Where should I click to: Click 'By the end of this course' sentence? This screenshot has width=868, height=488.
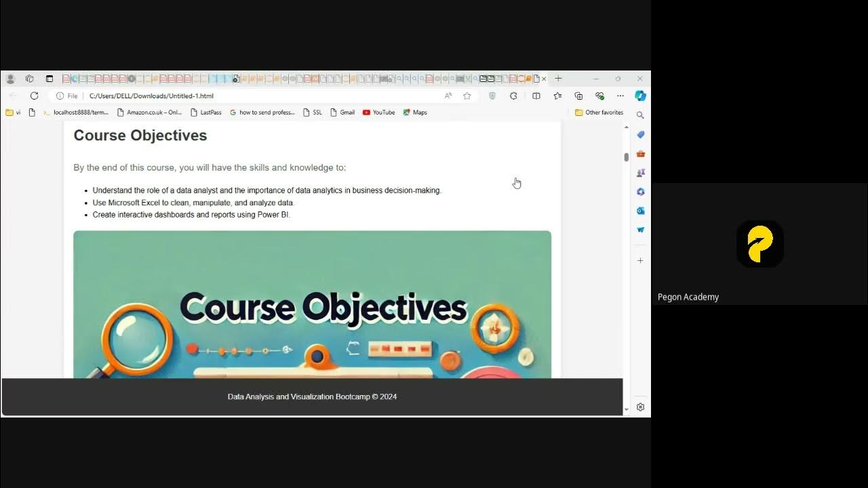(210, 167)
